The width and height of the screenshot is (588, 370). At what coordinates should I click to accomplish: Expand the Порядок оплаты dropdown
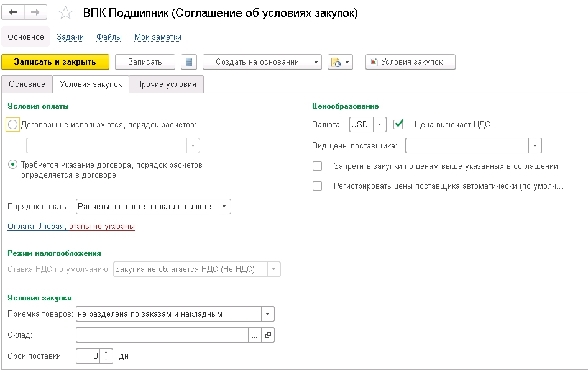(x=224, y=206)
